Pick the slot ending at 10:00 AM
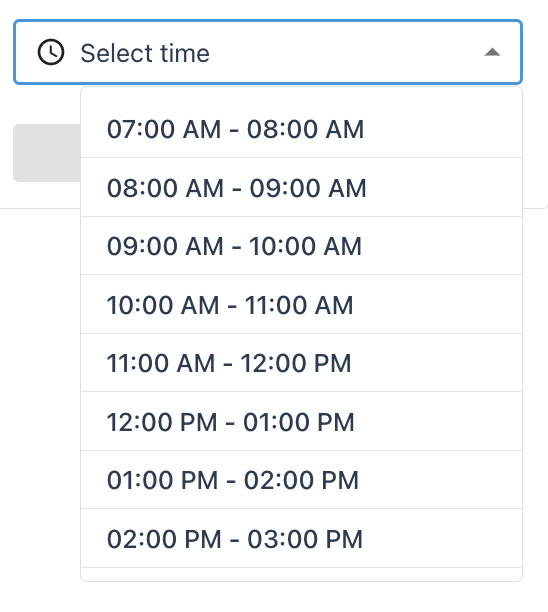The image size is (548, 612). tap(301, 246)
